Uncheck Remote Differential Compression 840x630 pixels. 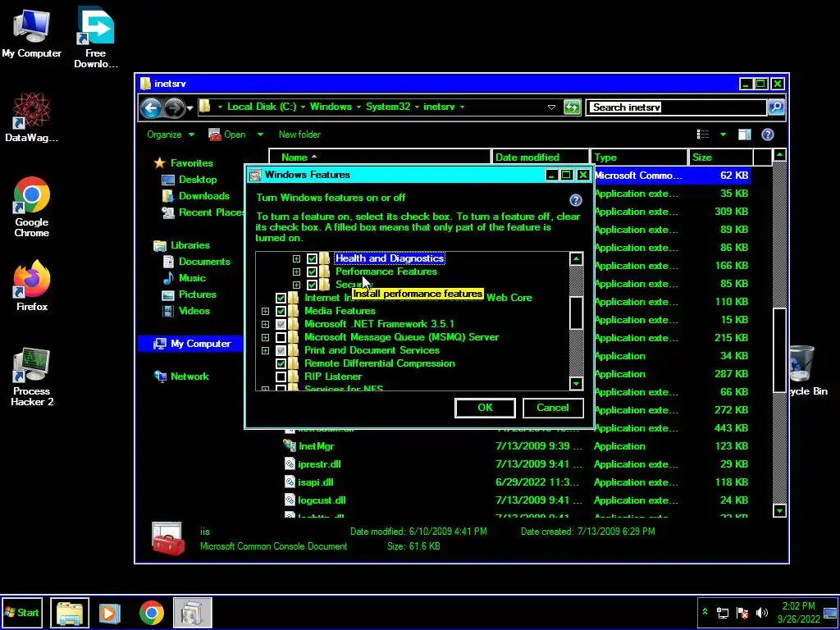click(x=281, y=363)
